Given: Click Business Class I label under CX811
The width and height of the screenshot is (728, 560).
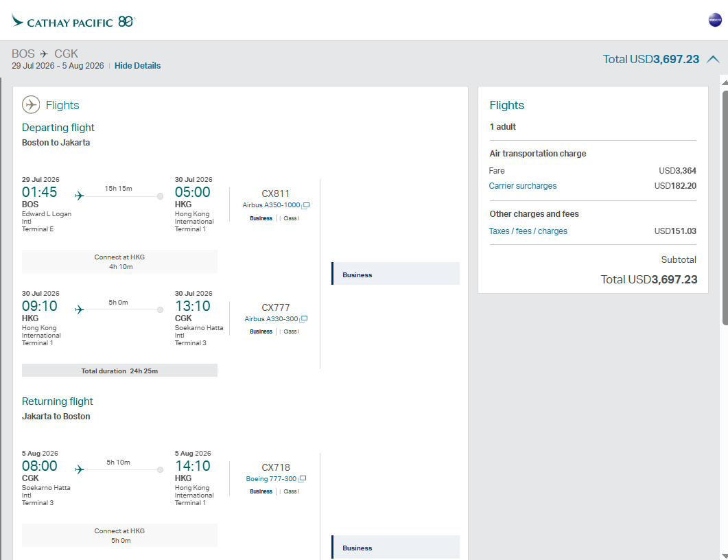Looking at the screenshot, I should click(274, 218).
